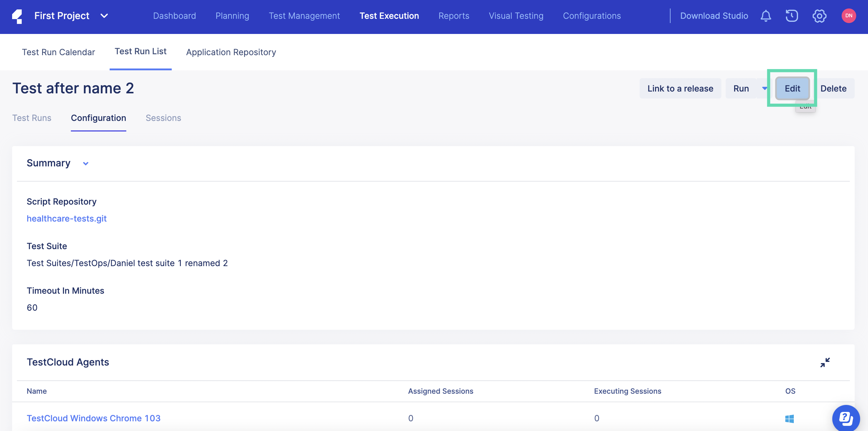Screen dimensions: 868x431
Task: Open TestCloud Windows Chrome 103 agent
Action: (x=93, y=418)
